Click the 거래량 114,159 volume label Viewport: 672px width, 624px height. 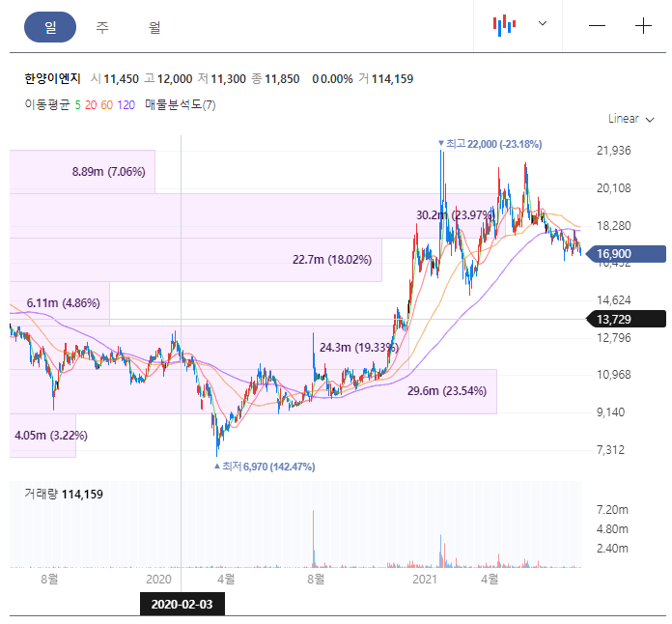[64, 494]
